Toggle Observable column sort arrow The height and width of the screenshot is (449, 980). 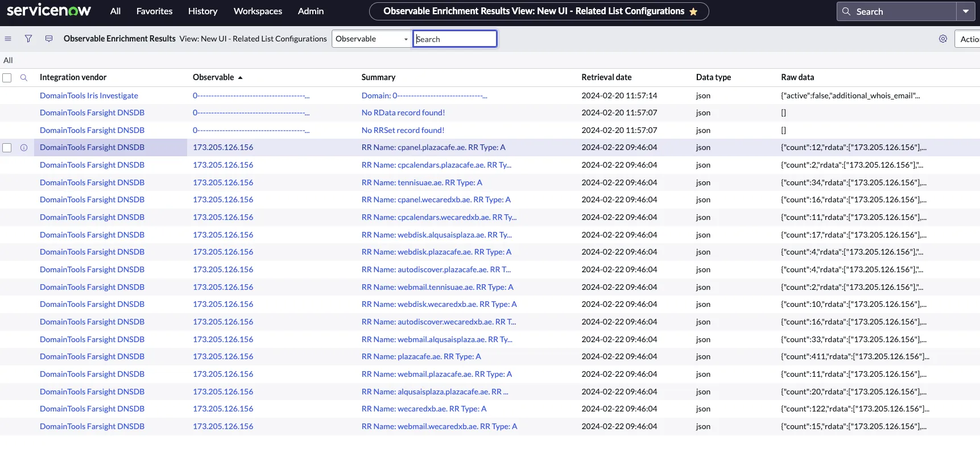240,77
